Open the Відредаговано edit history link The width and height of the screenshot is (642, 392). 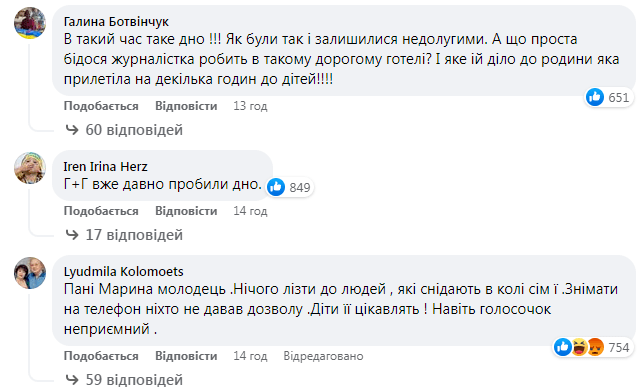click(323, 356)
